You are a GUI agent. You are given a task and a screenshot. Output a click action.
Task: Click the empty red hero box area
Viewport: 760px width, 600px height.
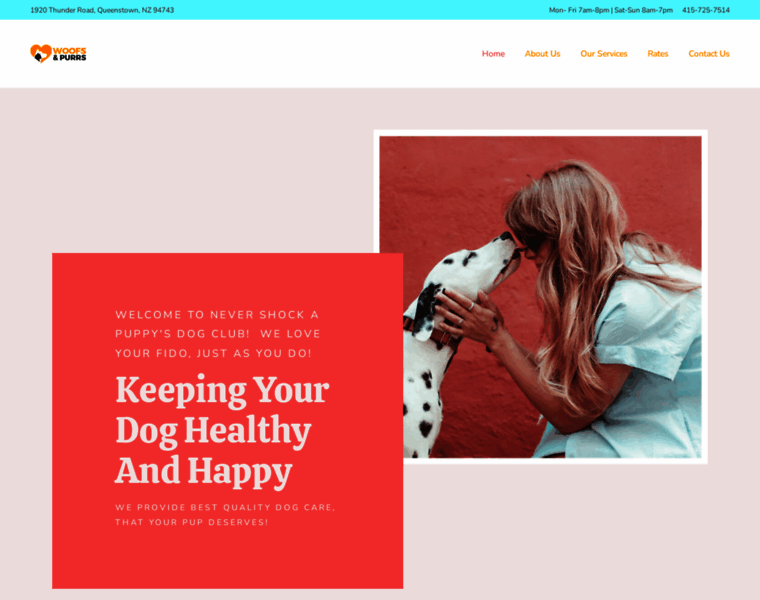[228, 557]
